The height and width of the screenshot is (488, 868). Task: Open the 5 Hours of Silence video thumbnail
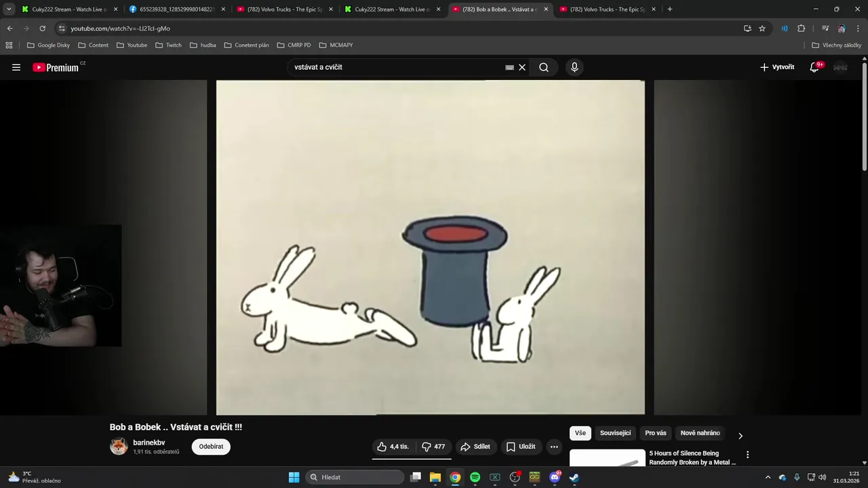608,458
